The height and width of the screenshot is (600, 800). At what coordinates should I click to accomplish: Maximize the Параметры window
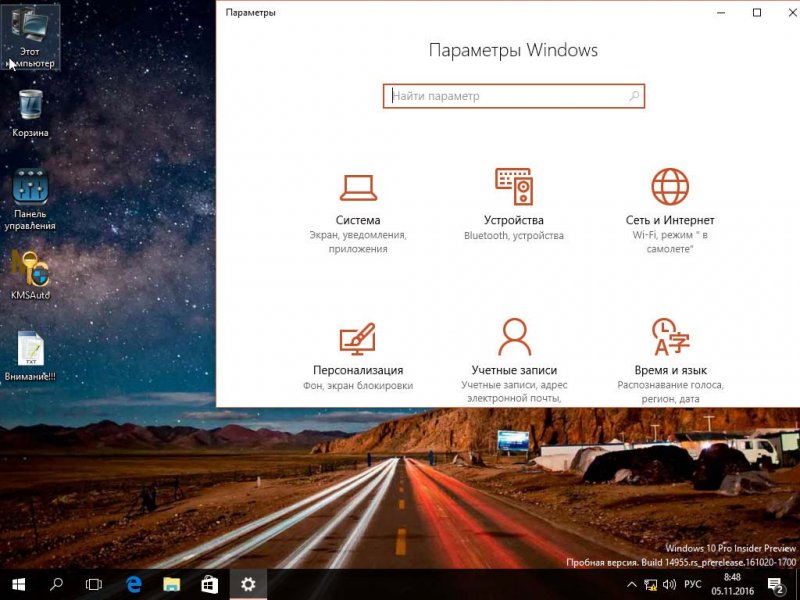pos(757,13)
